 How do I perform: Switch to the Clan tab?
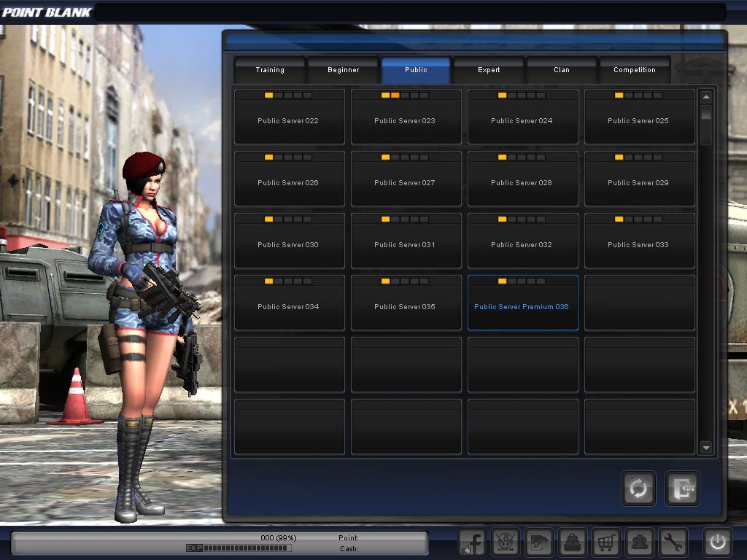click(x=562, y=69)
